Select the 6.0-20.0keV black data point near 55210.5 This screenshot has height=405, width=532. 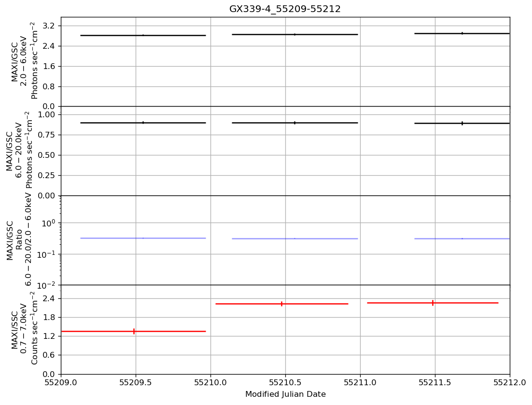pyautogui.click(x=294, y=123)
